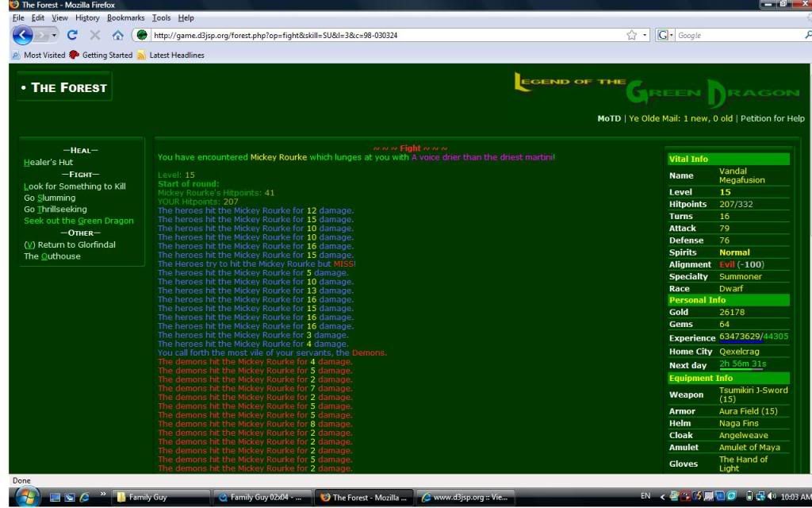
Task: Expand the address bar history dropdown arrow
Action: coord(645,35)
